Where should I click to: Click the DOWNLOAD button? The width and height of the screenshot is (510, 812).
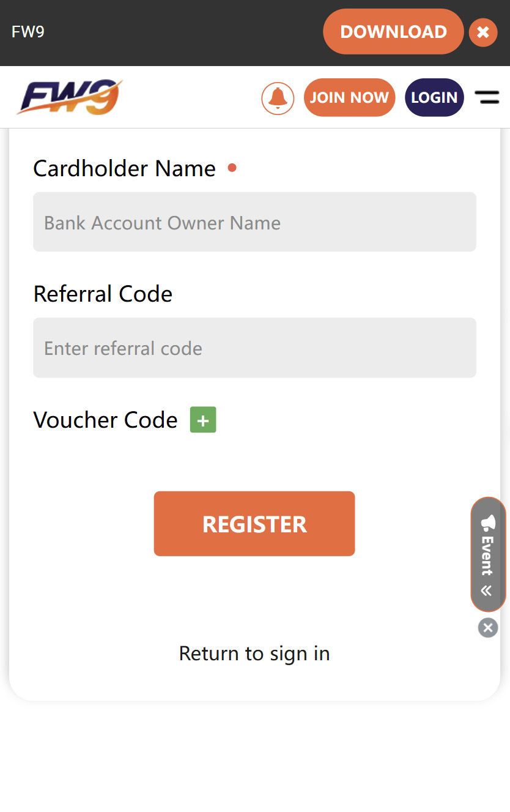coord(393,31)
